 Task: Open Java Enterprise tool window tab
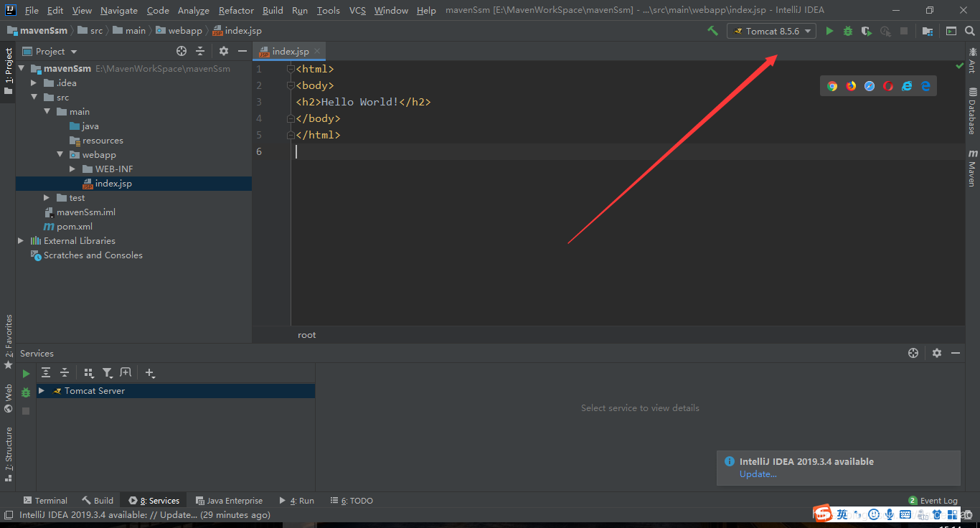click(229, 501)
